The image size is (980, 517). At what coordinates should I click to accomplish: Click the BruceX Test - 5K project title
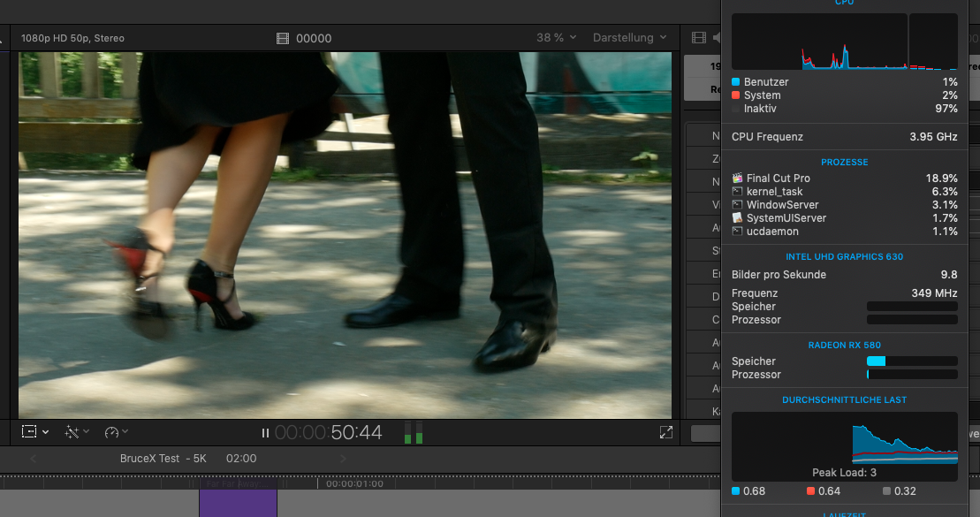pyautogui.click(x=163, y=459)
